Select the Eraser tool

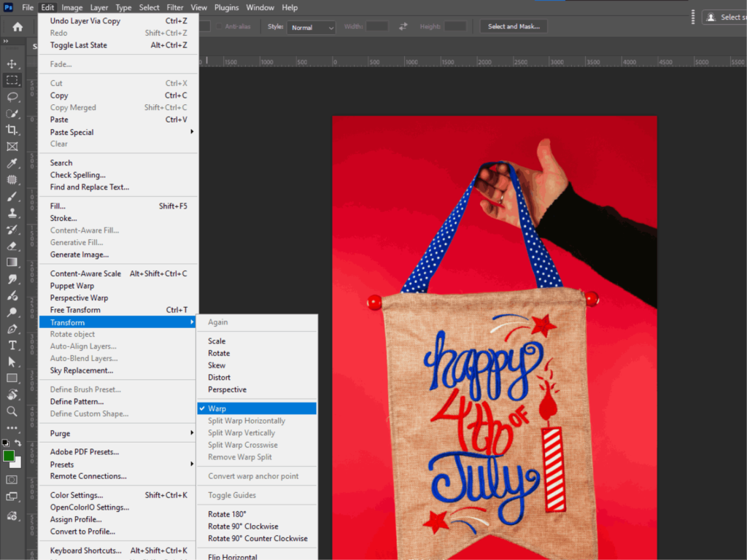(12, 246)
